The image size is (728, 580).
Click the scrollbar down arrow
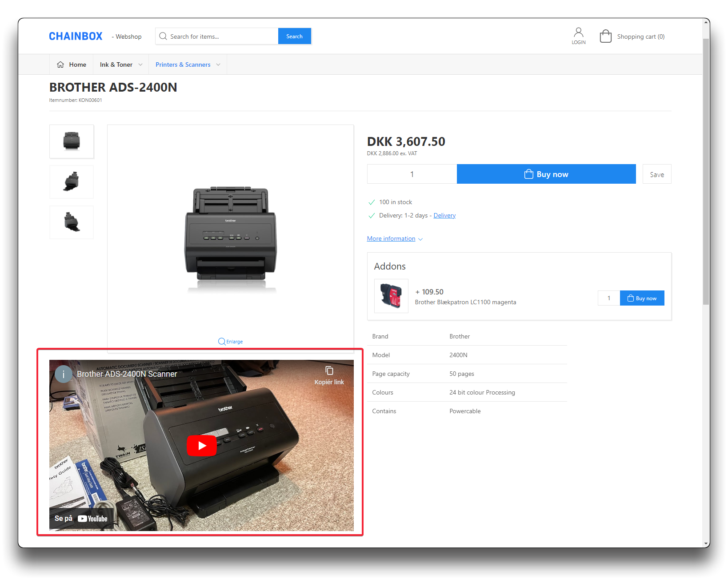pyautogui.click(x=706, y=544)
